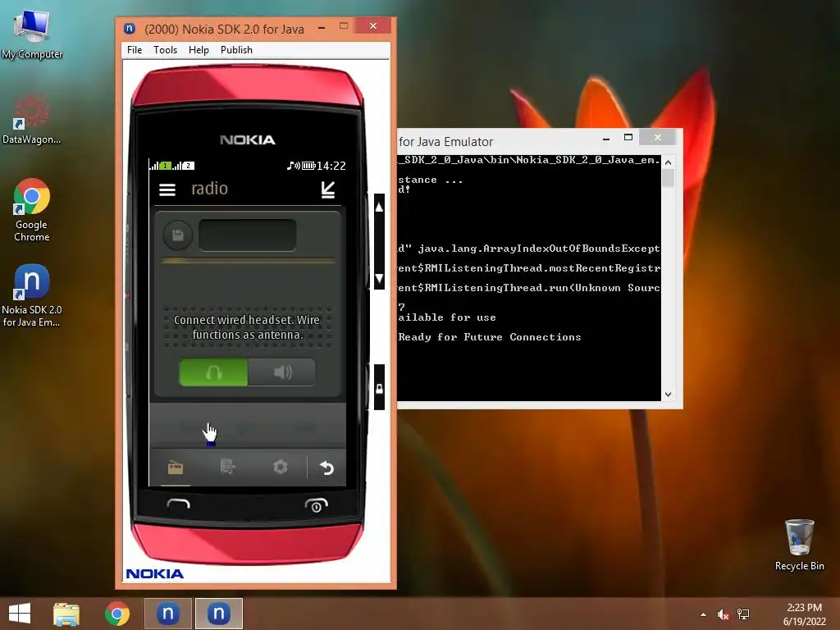
Task: Click the phone end/power key
Action: 316,505
